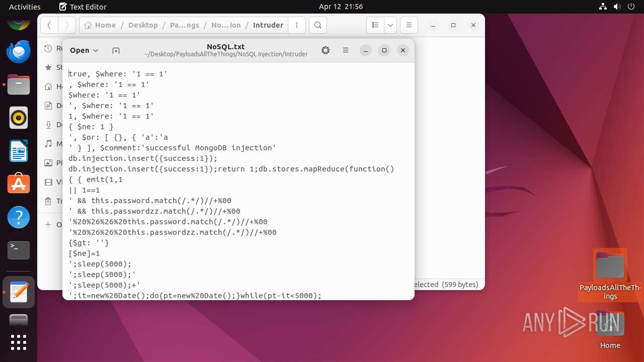The height and width of the screenshot is (362, 644).
Task: Focus Text Editor from dock
Action: click(x=19, y=292)
